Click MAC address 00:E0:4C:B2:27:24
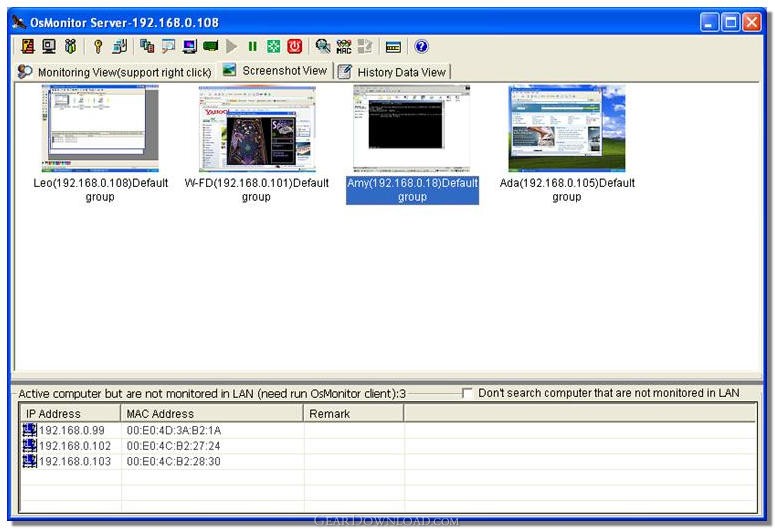 [173, 446]
